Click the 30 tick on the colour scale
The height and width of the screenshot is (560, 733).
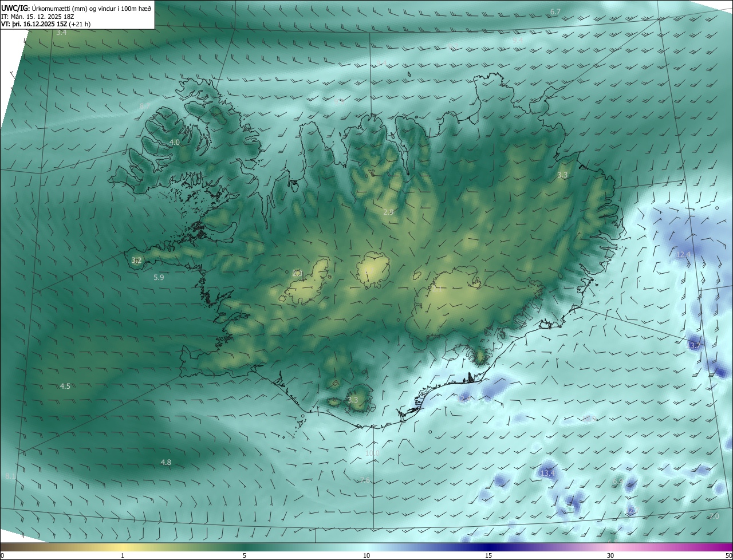tap(610, 555)
